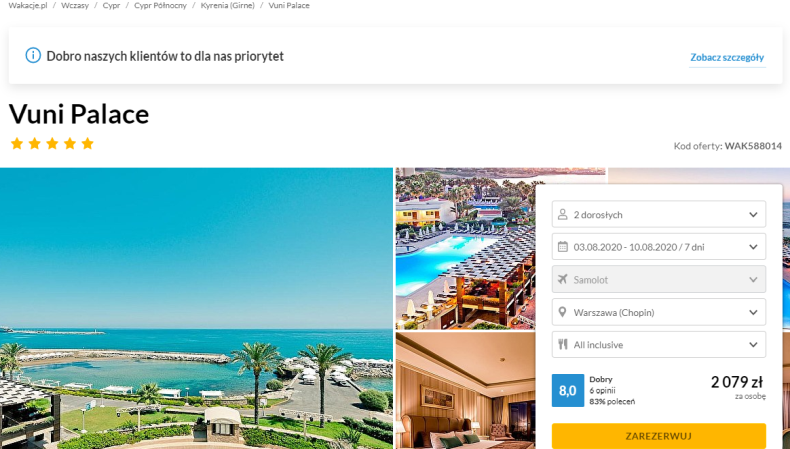Click the fifth gold rating star
The height and width of the screenshot is (449, 790).
(88, 144)
